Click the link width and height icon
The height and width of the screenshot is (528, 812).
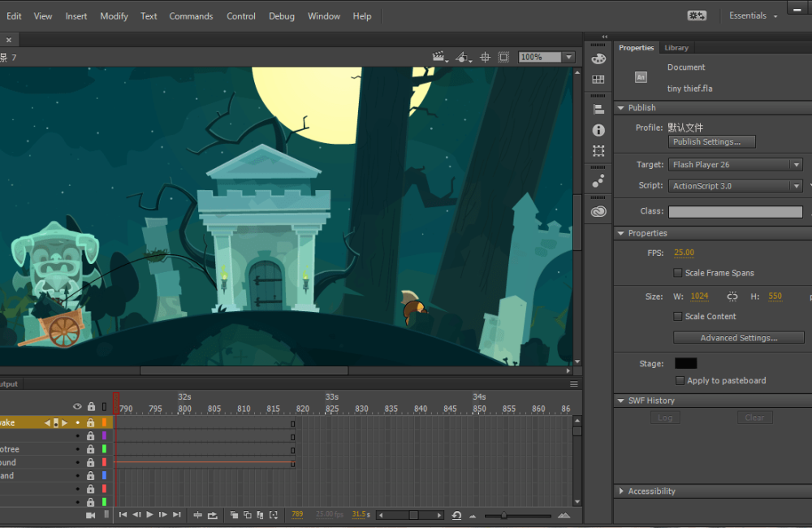tap(732, 296)
